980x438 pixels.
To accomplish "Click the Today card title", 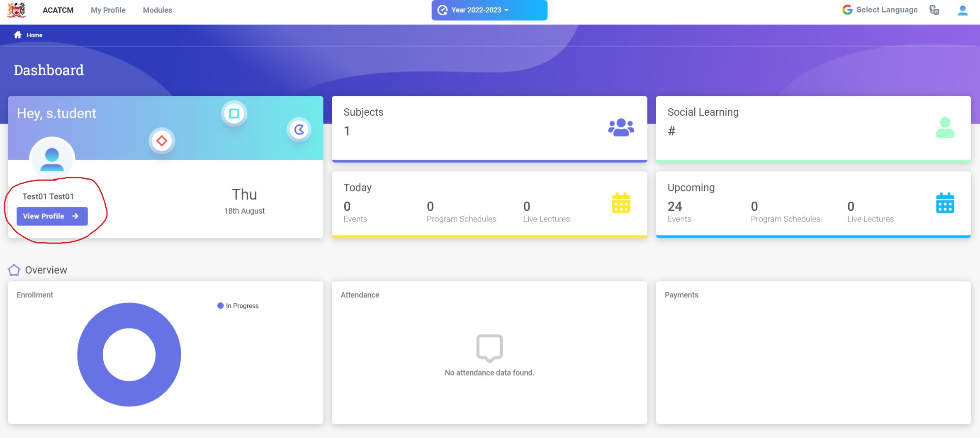I will pyautogui.click(x=357, y=187).
